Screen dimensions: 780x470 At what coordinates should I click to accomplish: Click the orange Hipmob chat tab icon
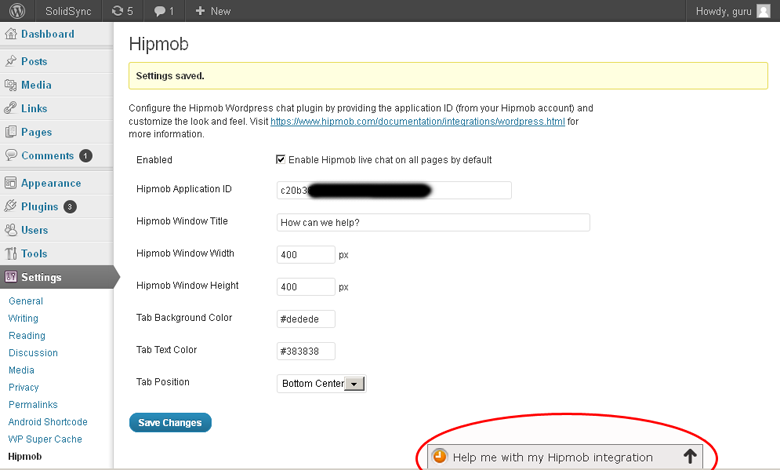pos(439,457)
